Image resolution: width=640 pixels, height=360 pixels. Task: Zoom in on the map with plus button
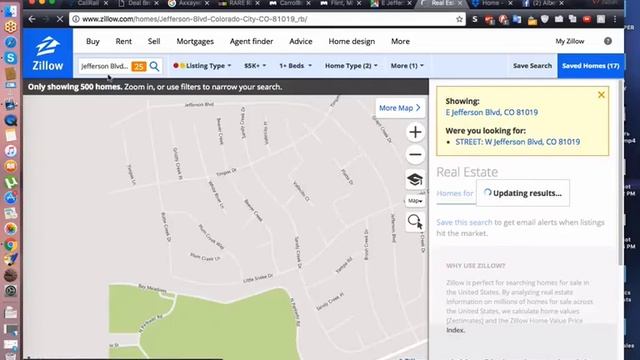click(x=415, y=132)
